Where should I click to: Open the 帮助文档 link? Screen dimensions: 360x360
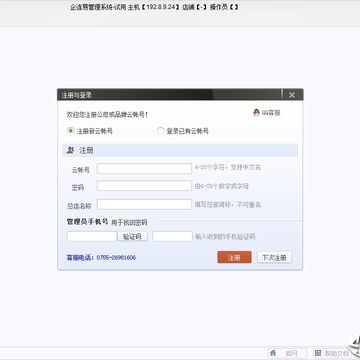tap(332, 353)
